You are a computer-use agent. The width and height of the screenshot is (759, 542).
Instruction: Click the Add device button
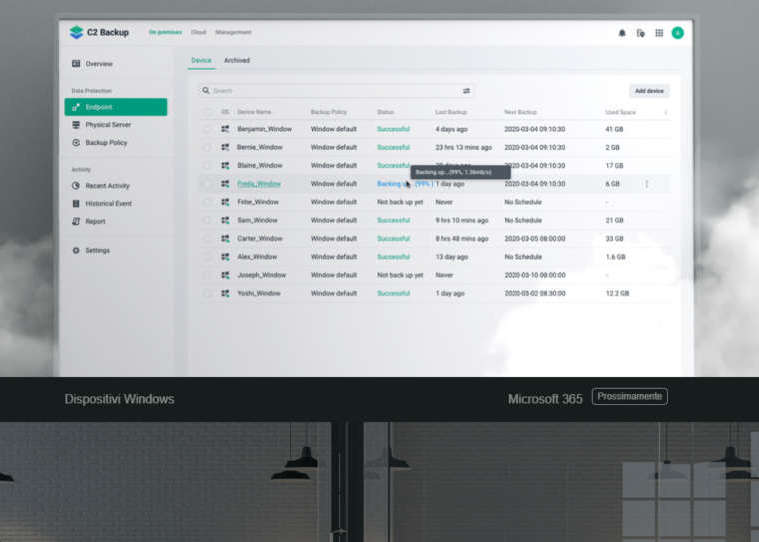click(649, 91)
